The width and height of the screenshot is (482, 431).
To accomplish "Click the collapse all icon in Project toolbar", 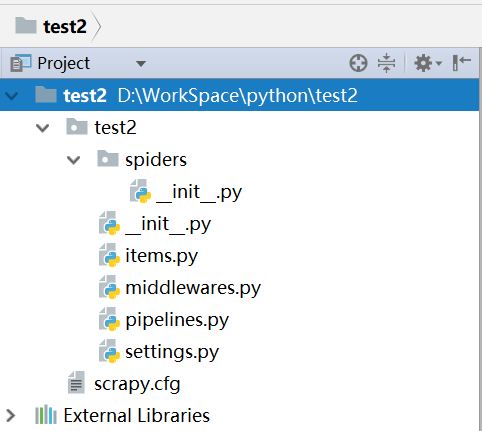I will coord(386,63).
